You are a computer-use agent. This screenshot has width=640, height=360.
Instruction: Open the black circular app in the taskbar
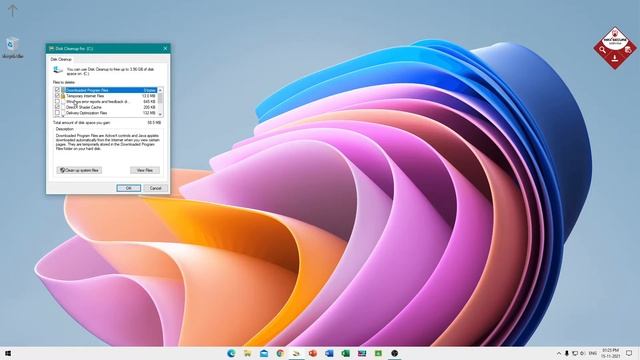point(395,353)
